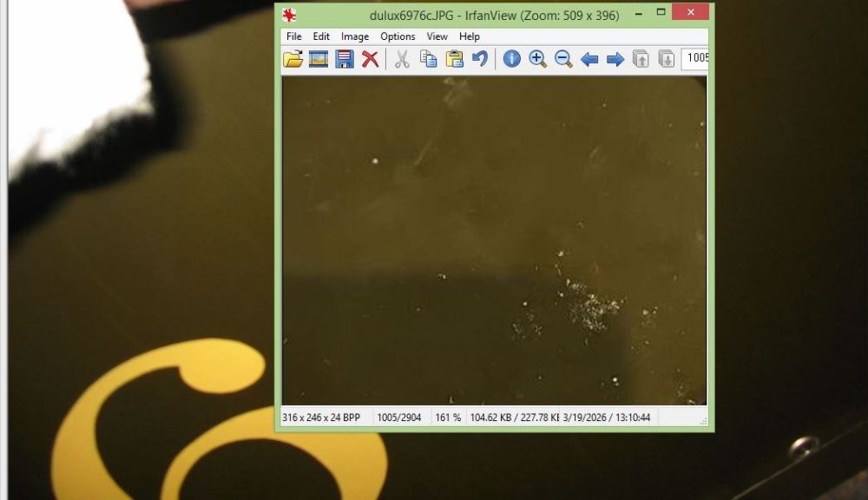Image resolution: width=868 pixels, height=500 pixels.
Task: Open a file with the folder icon
Action: [293, 59]
